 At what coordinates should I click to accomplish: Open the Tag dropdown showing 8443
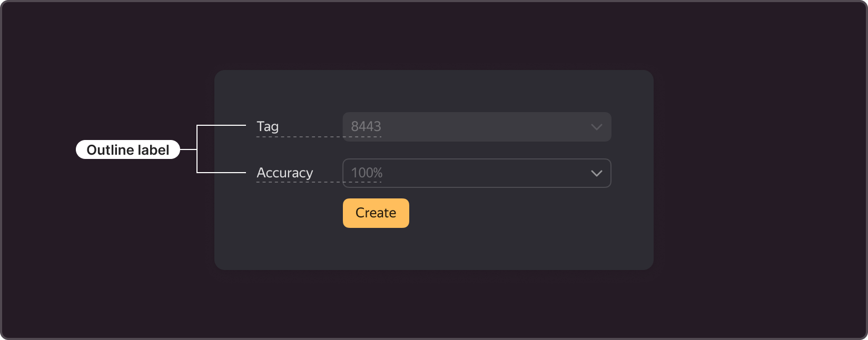(477, 127)
